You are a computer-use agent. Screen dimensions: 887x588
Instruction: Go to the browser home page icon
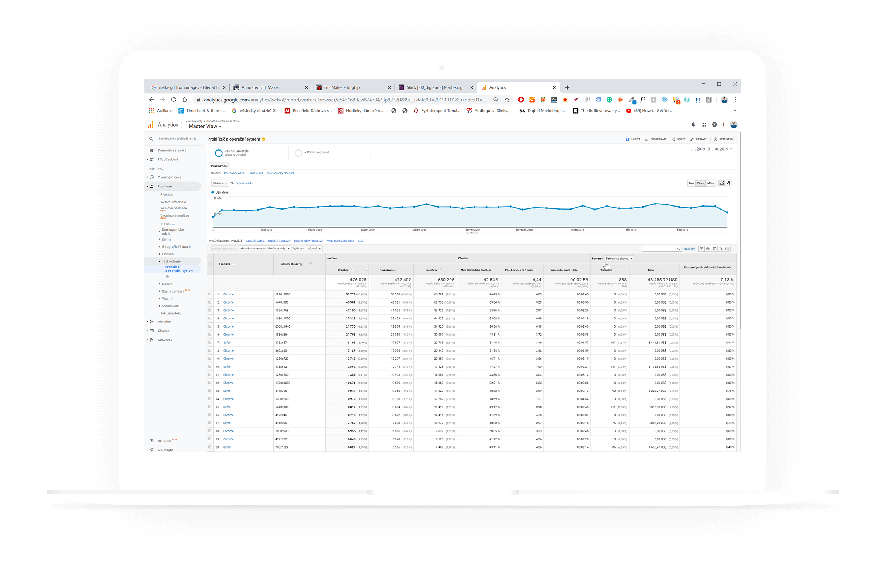pyautogui.click(x=184, y=100)
